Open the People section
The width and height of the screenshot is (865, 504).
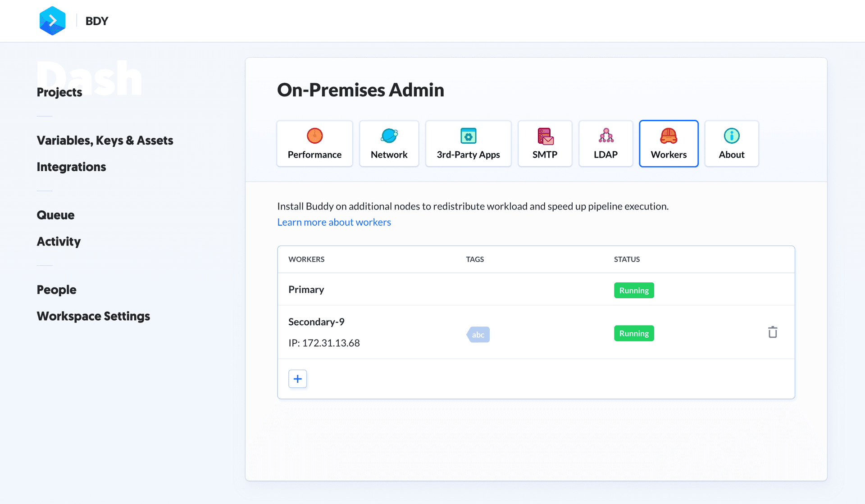click(56, 290)
